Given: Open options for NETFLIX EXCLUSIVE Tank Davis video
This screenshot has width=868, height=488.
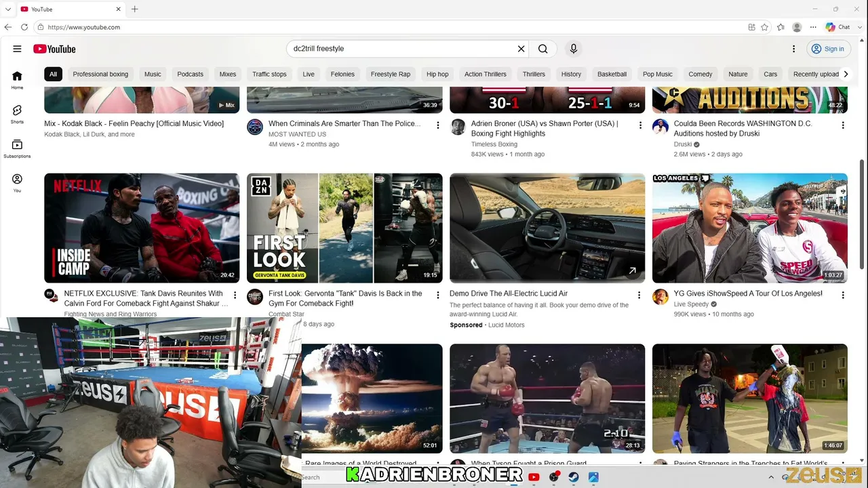Looking at the screenshot, I should pos(235,296).
